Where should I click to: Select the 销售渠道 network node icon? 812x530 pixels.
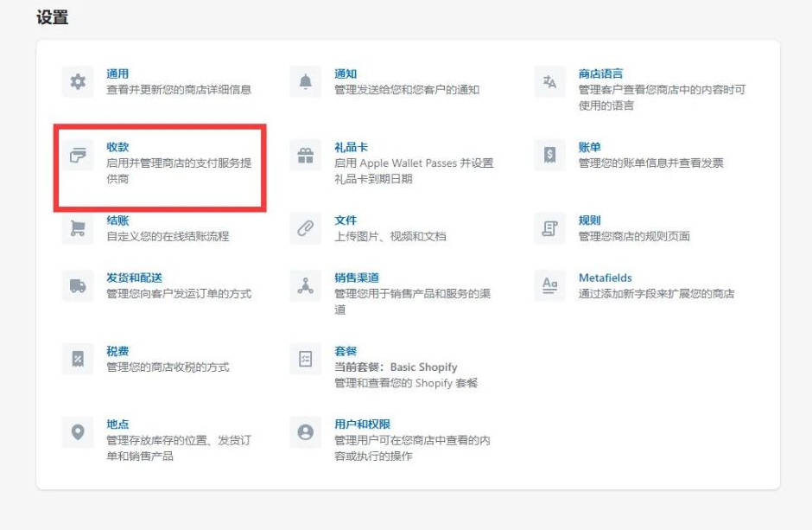pos(304,285)
